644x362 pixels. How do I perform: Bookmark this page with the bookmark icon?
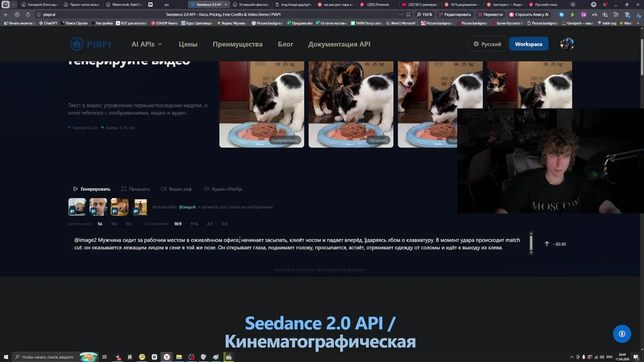pyautogui.click(x=408, y=15)
